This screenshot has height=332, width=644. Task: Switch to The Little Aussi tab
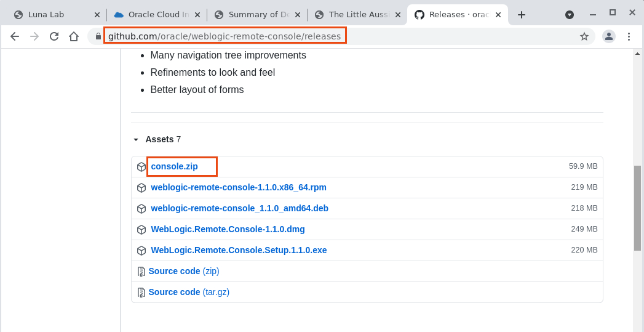coord(359,14)
